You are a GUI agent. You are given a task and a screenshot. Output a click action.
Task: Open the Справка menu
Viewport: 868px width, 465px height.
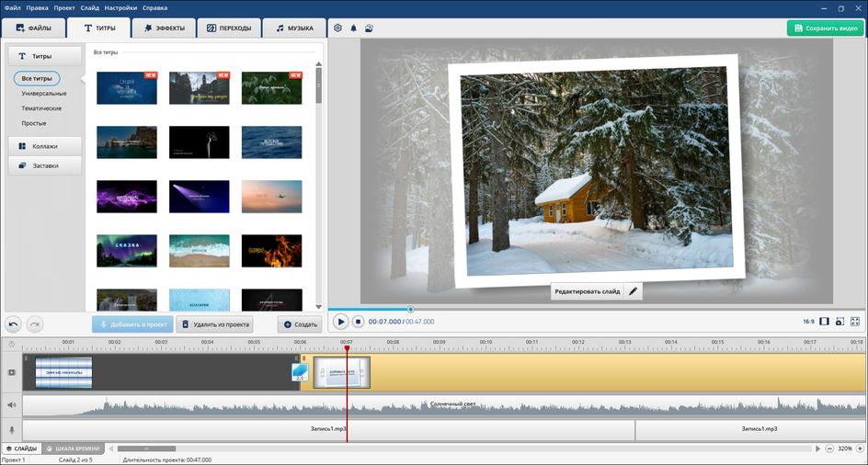pos(155,8)
